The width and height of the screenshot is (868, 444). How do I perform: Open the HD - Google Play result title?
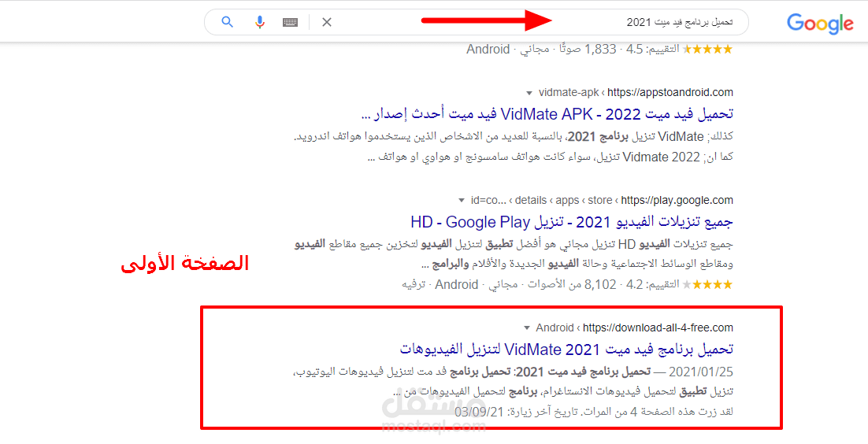coord(572,223)
